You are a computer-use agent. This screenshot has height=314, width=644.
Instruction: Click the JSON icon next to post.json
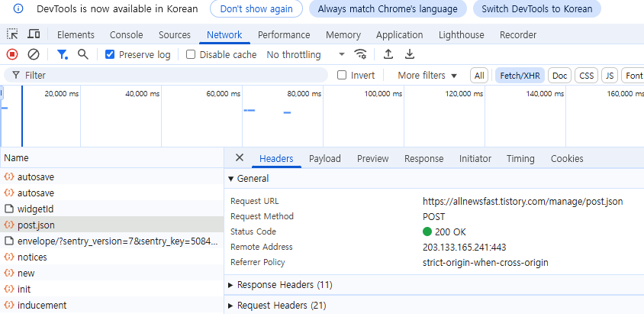tap(8, 225)
